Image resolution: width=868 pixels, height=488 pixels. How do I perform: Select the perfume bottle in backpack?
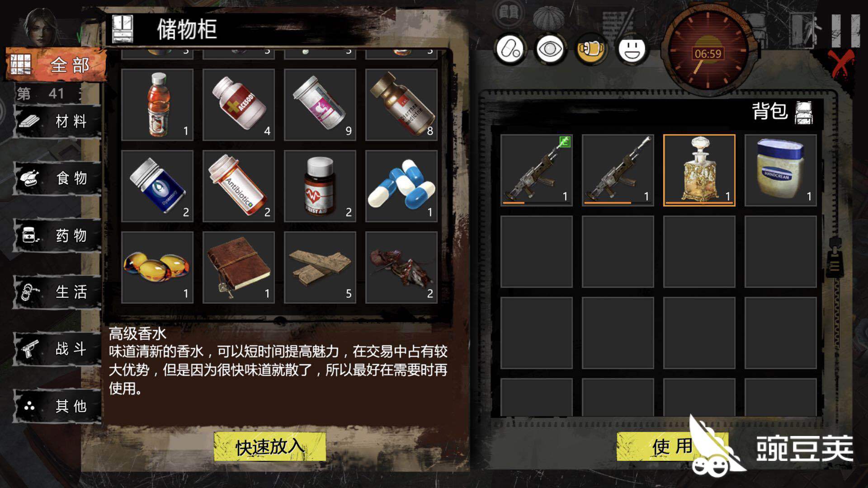tap(699, 170)
